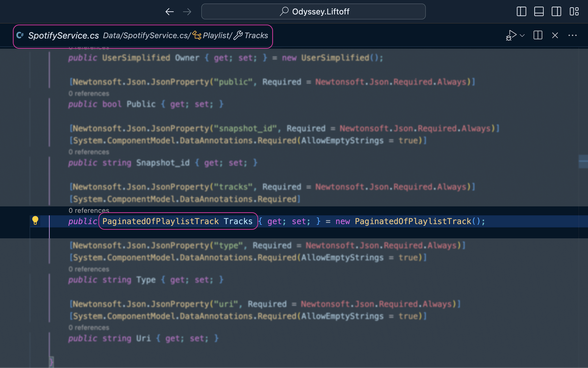Select the Tracks property wrench icon in breadcrumbs
Screen dimensions: 588x368
pos(239,35)
